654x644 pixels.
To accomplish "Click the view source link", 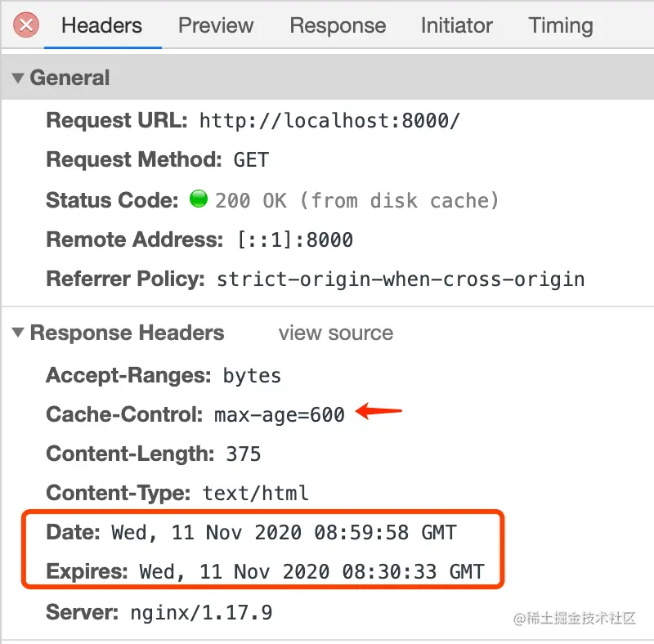I will click(x=335, y=333).
